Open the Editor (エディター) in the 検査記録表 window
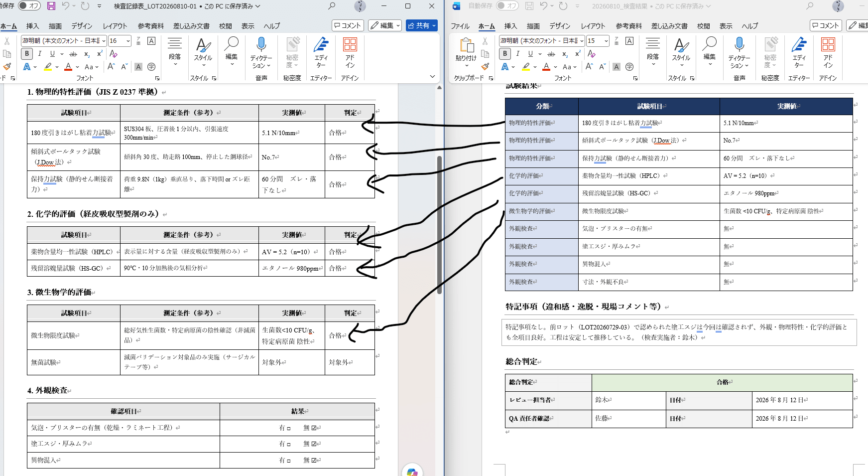 [321, 53]
